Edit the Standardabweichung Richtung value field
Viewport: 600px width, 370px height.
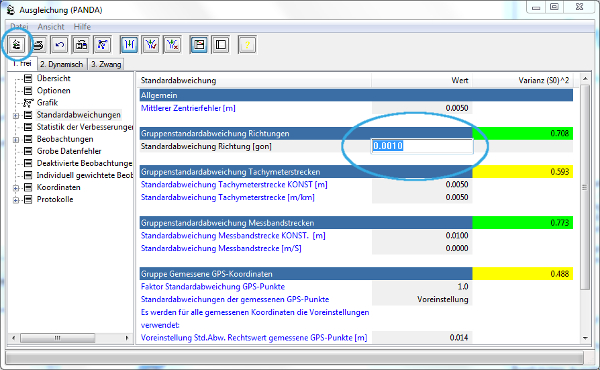(422, 146)
